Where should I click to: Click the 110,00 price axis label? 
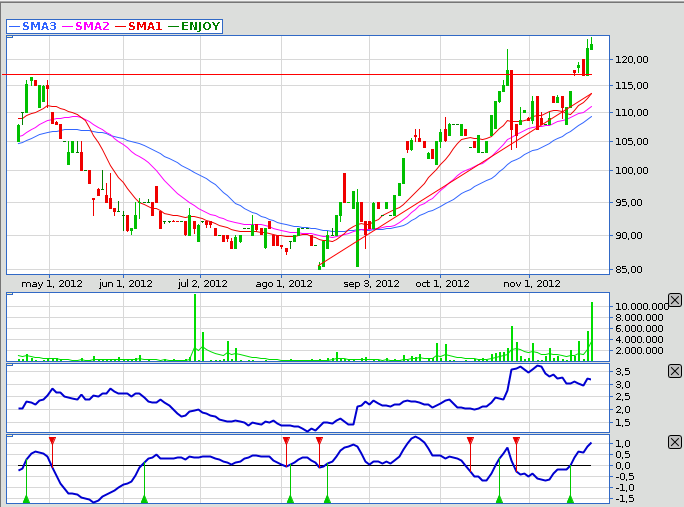(x=632, y=113)
